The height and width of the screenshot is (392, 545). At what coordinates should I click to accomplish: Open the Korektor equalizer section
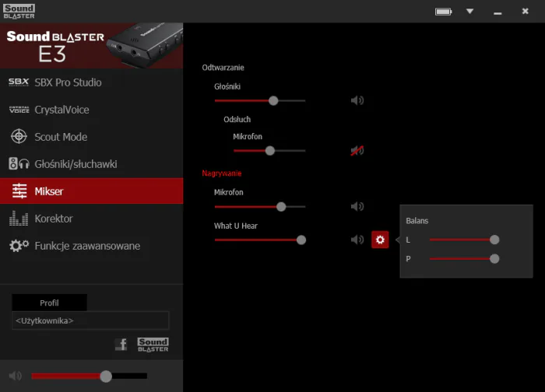tap(91, 219)
